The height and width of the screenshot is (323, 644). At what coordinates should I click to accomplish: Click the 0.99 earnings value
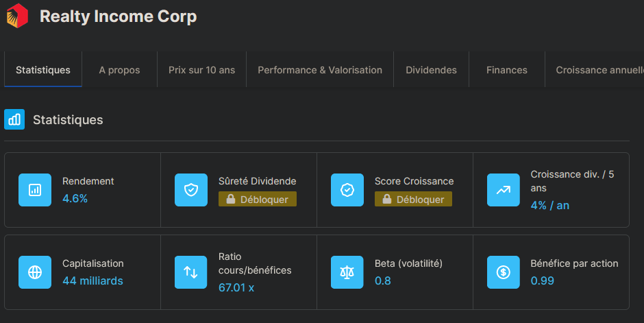(542, 280)
